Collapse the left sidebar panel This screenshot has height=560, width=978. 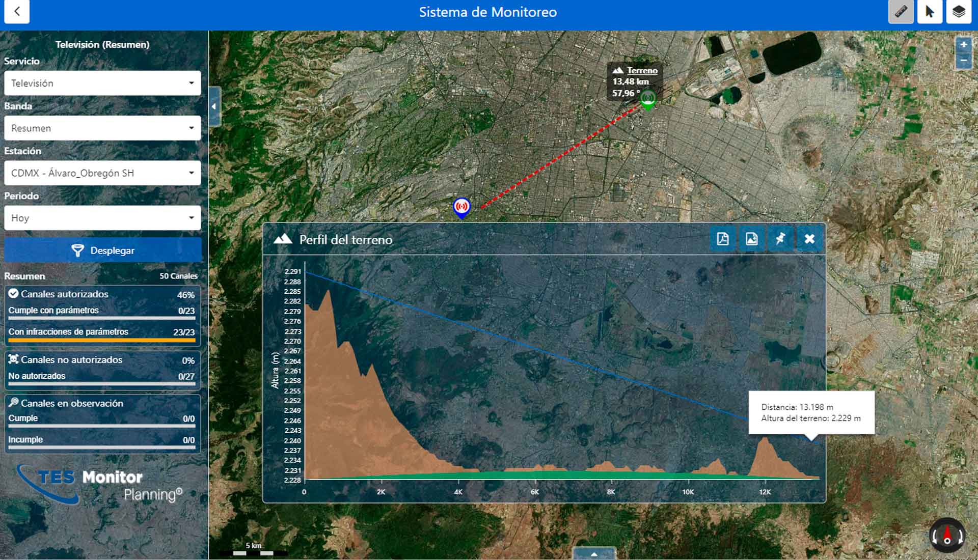214,106
